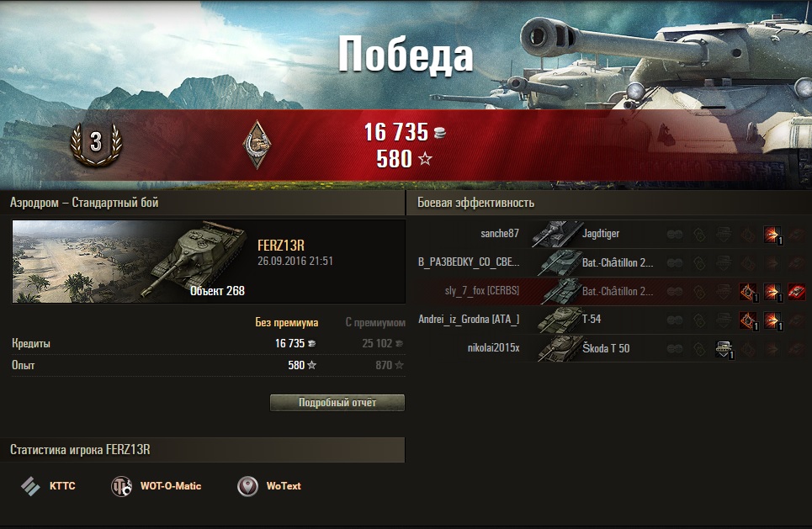Click the KTTC link label
Viewport: 812px width, 529px height.
click(x=62, y=486)
